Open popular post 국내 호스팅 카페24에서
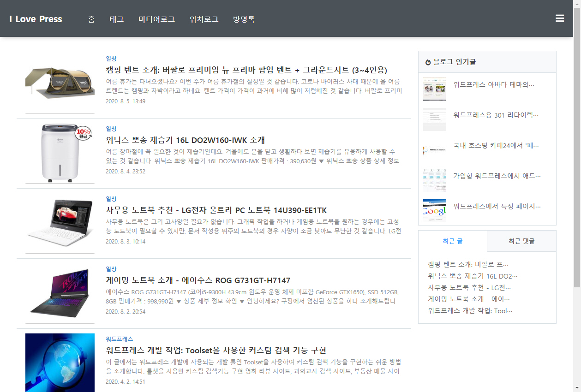This screenshot has width=581, height=392. [496, 146]
